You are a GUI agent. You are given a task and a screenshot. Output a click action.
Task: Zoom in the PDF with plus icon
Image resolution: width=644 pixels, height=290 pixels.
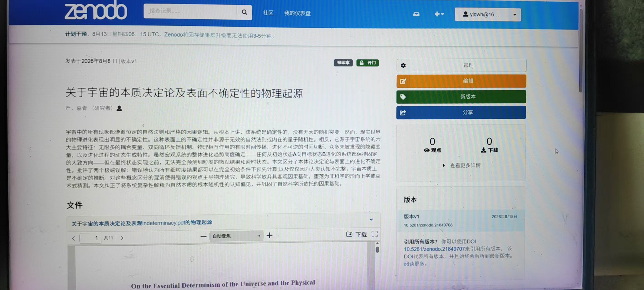tap(269, 235)
